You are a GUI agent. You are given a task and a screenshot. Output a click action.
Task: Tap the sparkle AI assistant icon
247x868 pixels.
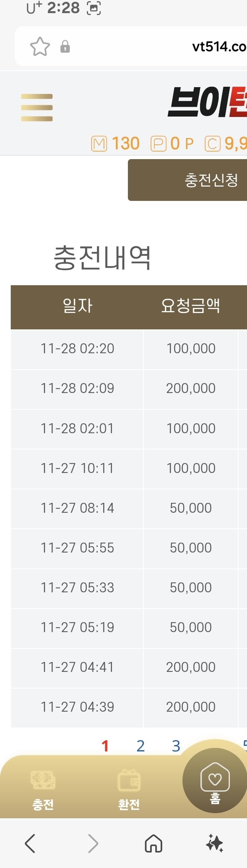pyautogui.click(x=215, y=843)
